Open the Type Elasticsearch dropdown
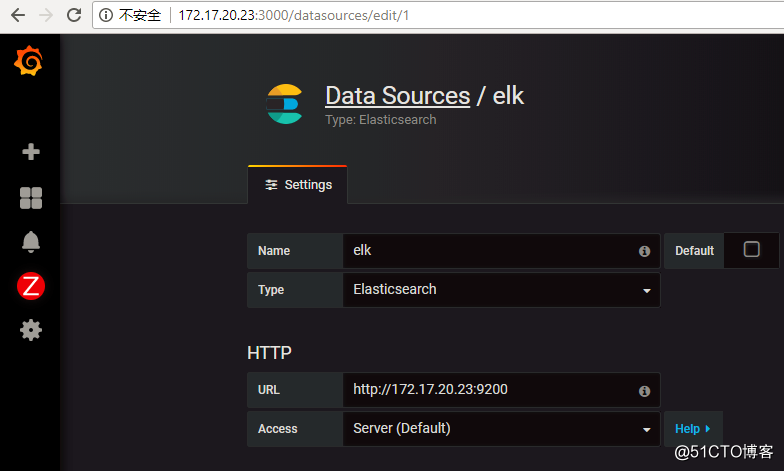Image resolution: width=784 pixels, height=471 pixels. (x=502, y=290)
